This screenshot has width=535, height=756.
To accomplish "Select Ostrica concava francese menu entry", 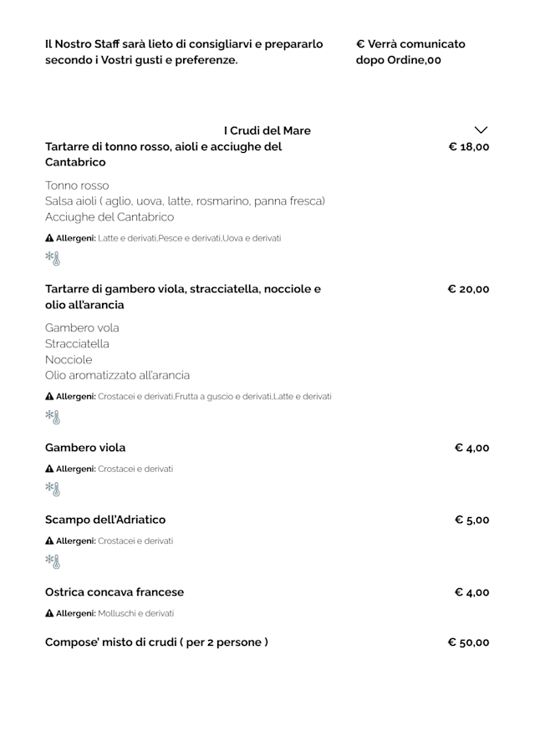I will [115, 592].
